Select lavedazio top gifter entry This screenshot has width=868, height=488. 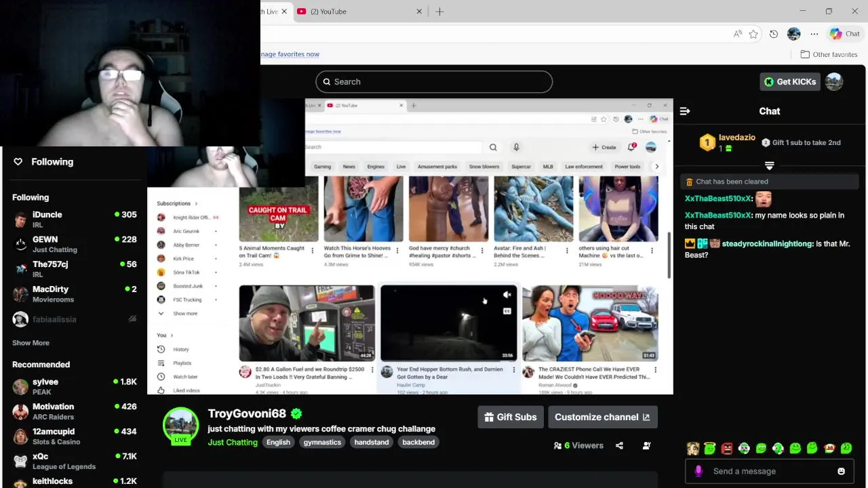point(727,142)
